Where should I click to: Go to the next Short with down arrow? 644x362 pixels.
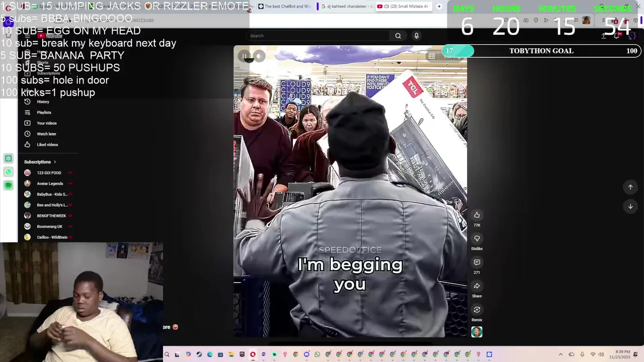pyautogui.click(x=630, y=207)
